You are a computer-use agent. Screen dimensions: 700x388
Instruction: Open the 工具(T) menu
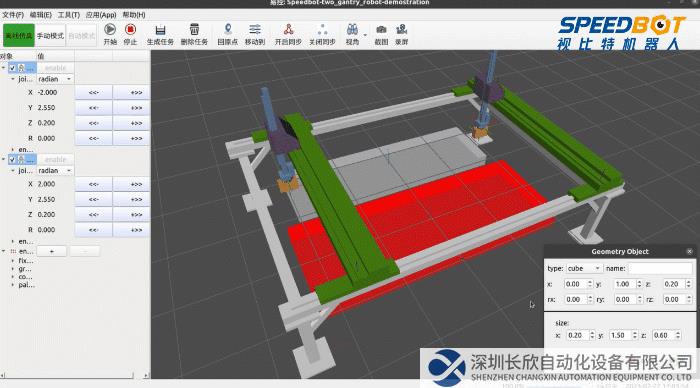[x=68, y=15]
